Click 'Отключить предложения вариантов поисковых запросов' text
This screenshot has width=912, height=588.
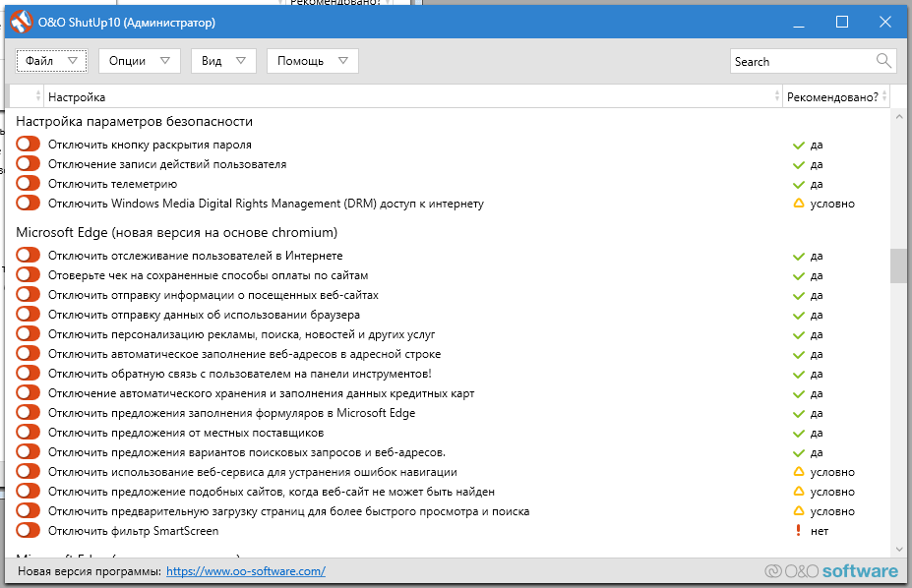coord(247,452)
